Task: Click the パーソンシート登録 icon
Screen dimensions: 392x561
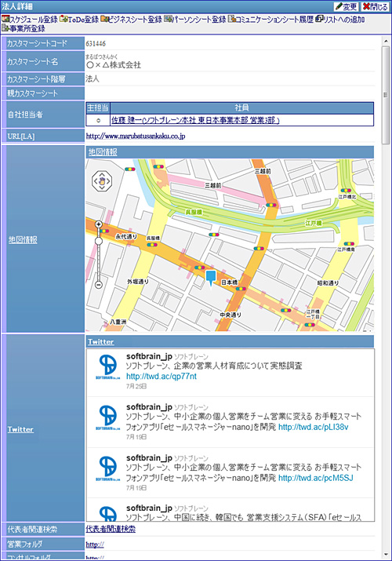Action: 169,19
